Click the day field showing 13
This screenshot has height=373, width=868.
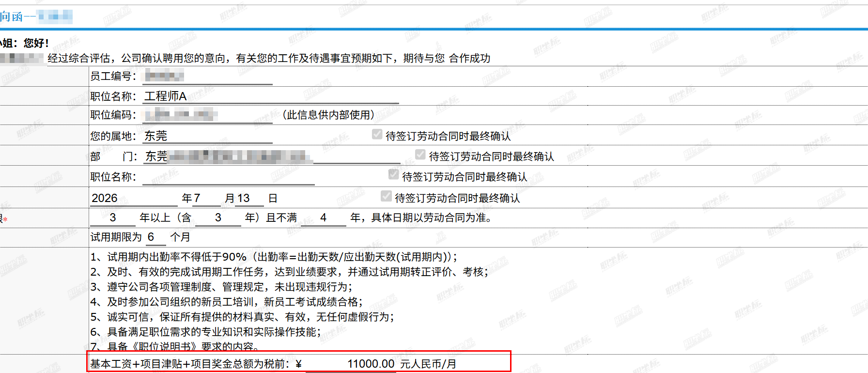(249, 198)
